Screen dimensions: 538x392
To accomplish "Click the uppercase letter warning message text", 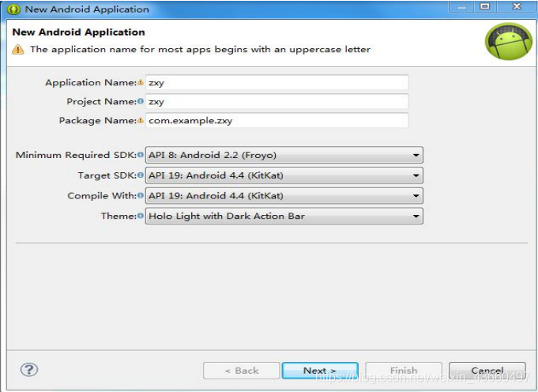I will click(200, 50).
